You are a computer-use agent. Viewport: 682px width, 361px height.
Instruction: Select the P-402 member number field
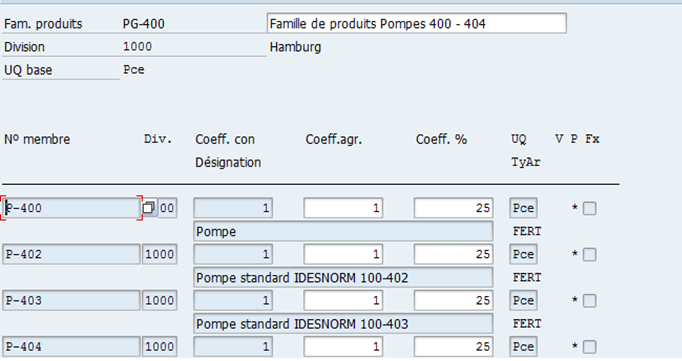click(x=71, y=254)
